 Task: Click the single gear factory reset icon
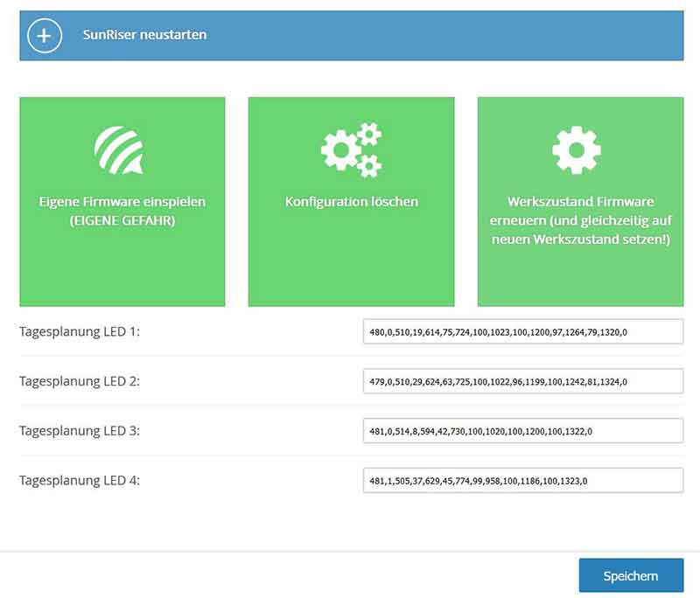[x=577, y=149]
